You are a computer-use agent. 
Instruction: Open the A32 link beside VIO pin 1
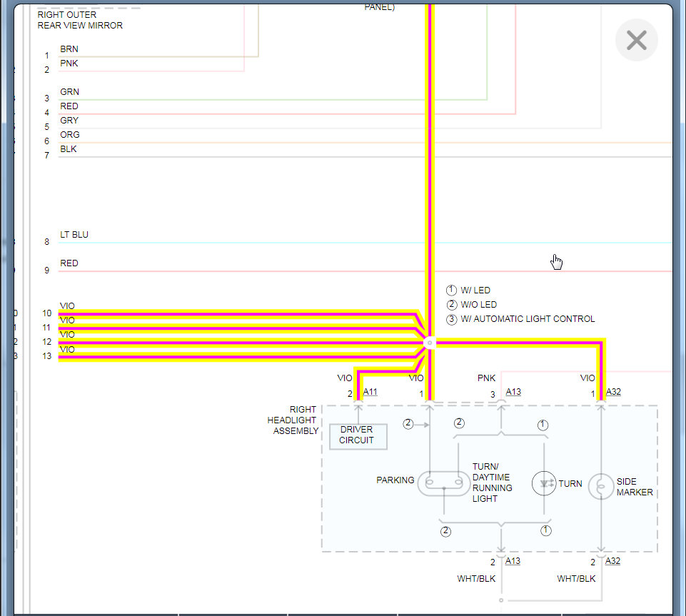click(613, 392)
